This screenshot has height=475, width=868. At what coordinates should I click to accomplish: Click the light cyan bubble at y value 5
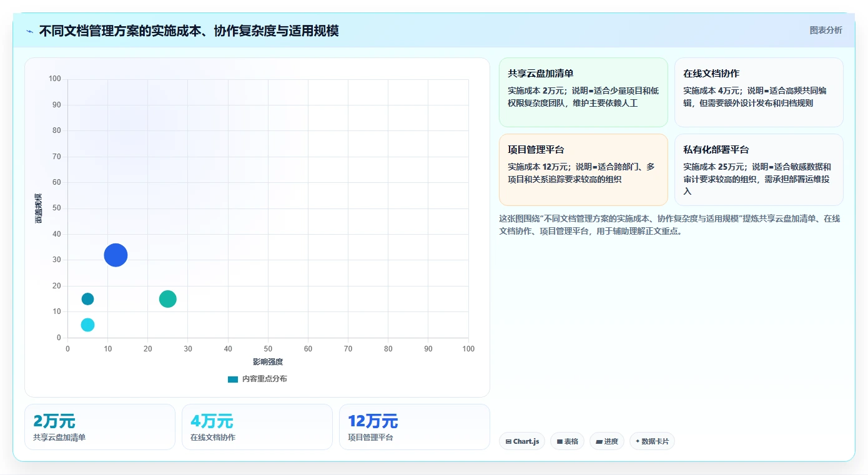(x=87, y=325)
